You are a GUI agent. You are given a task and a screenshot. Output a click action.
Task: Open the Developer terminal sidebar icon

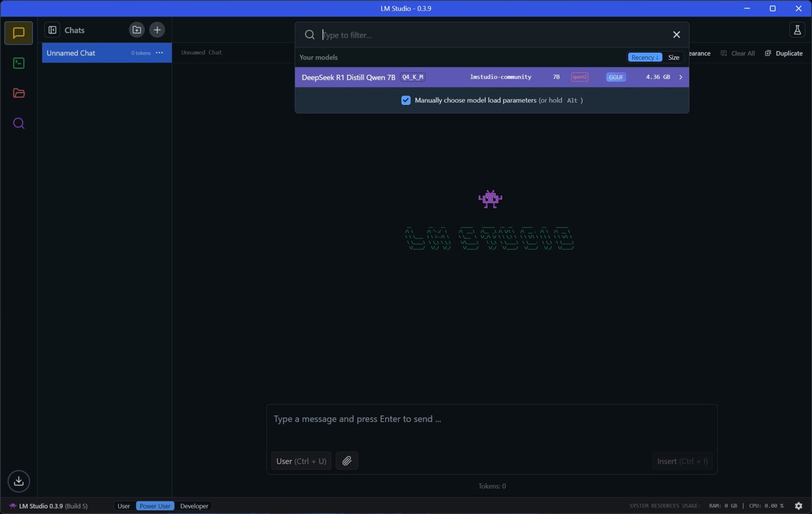pos(19,63)
